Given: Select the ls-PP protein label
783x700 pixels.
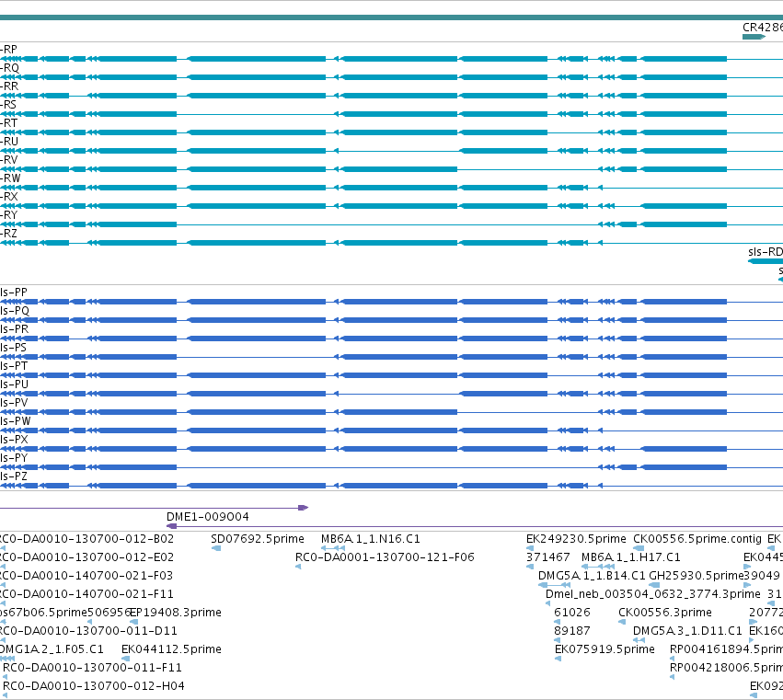Looking at the screenshot, I should click(14, 293).
